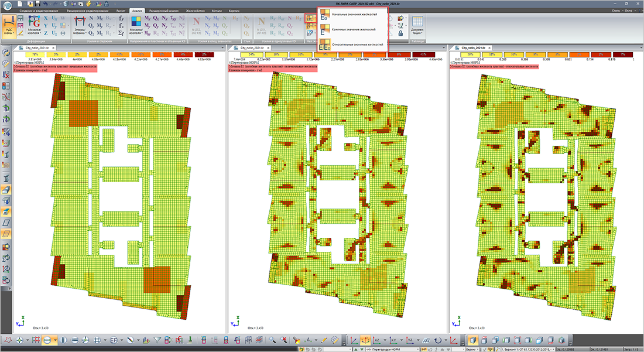Display bending moment My diagram
The height and width of the screenshot is (352, 644).
coord(100,26)
